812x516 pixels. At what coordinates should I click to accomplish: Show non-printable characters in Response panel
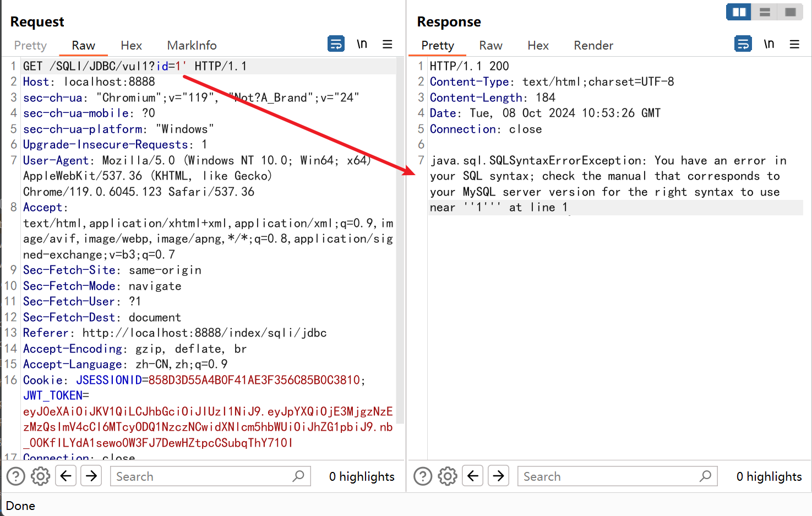tap(769, 44)
